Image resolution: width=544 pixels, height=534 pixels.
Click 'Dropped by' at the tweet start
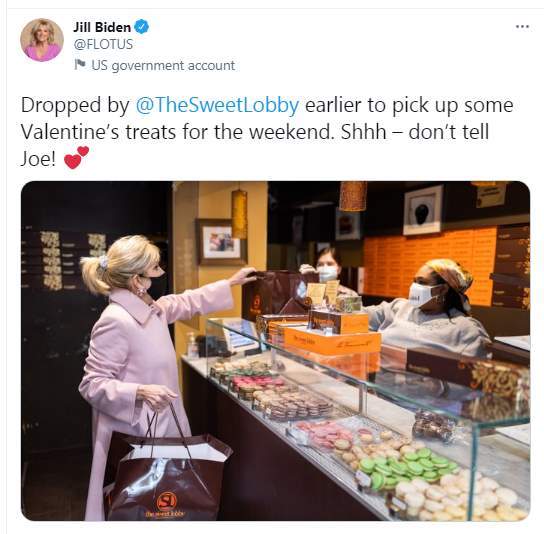(75, 105)
